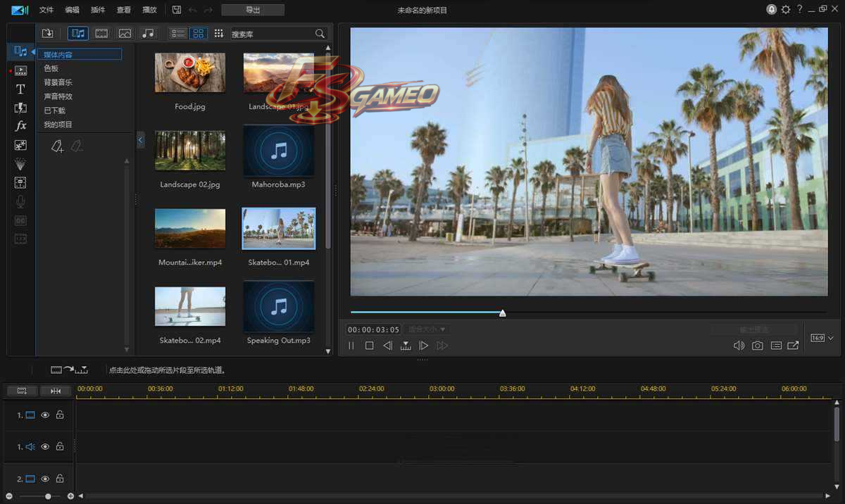Show only video files in library

101,33
